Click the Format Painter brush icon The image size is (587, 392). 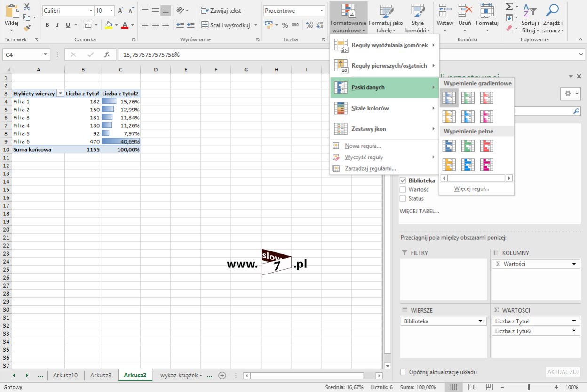[x=27, y=28]
